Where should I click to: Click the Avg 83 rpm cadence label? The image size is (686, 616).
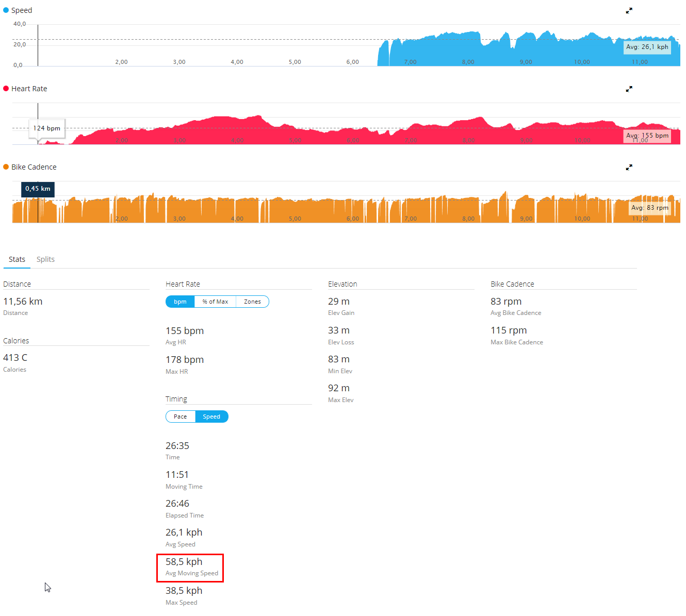pos(649,208)
